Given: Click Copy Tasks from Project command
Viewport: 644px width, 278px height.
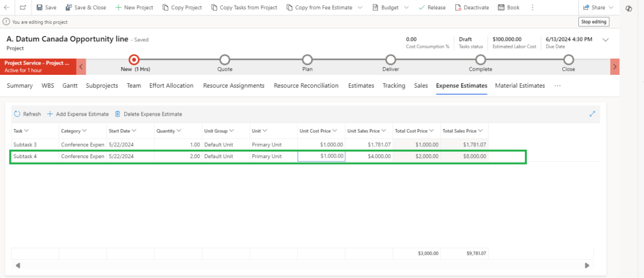Looking at the screenshot, I should [243, 8].
